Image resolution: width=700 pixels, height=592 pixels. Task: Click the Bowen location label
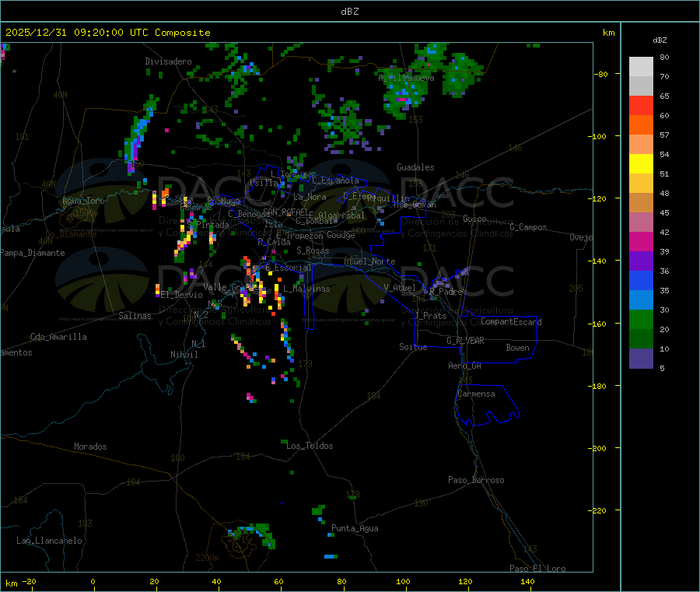[x=518, y=348]
